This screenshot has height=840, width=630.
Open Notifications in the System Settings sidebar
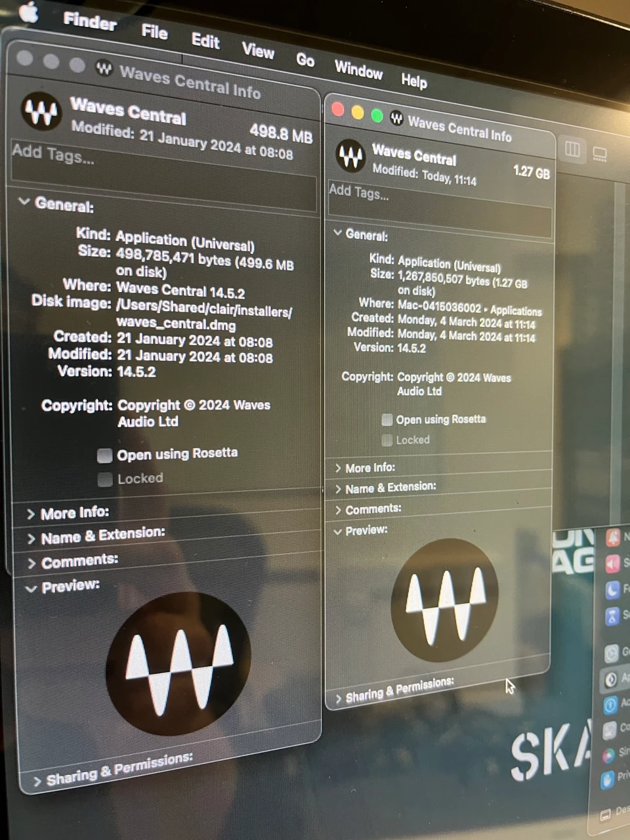(612, 538)
